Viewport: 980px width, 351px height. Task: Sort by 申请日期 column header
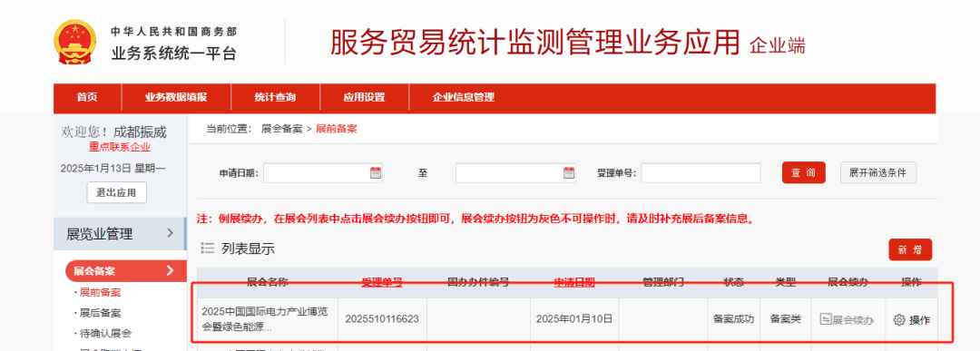(573, 282)
